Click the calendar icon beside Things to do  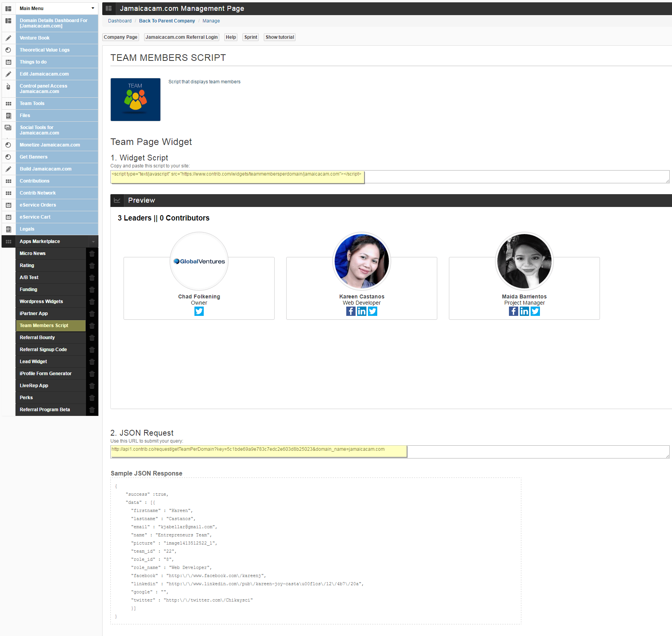pos(8,62)
